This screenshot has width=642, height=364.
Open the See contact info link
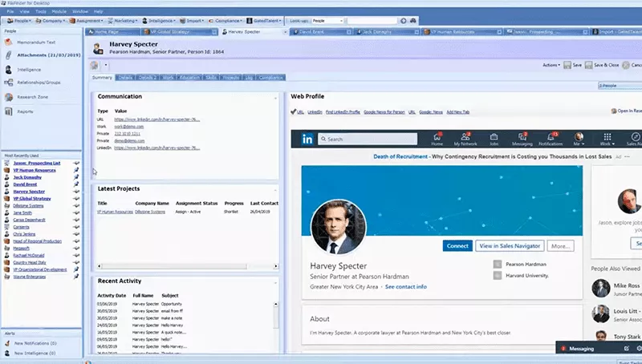pyautogui.click(x=406, y=287)
